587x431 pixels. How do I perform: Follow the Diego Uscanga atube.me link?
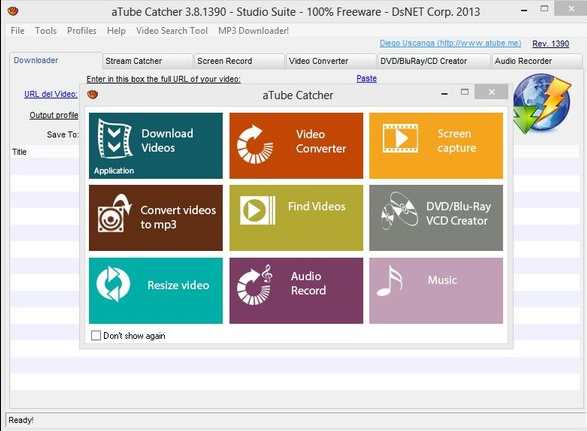pyautogui.click(x=450, y=43)
